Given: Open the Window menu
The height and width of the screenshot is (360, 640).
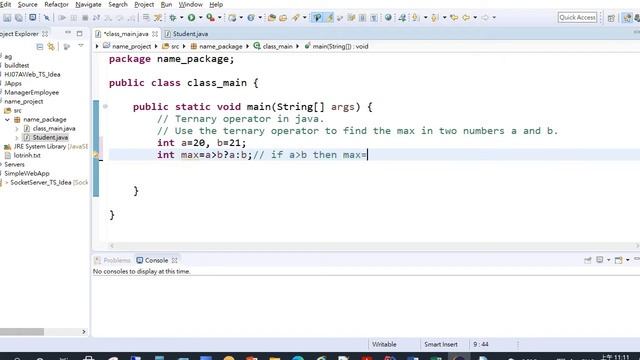Looking at the screenshot, I should point(190,4).
